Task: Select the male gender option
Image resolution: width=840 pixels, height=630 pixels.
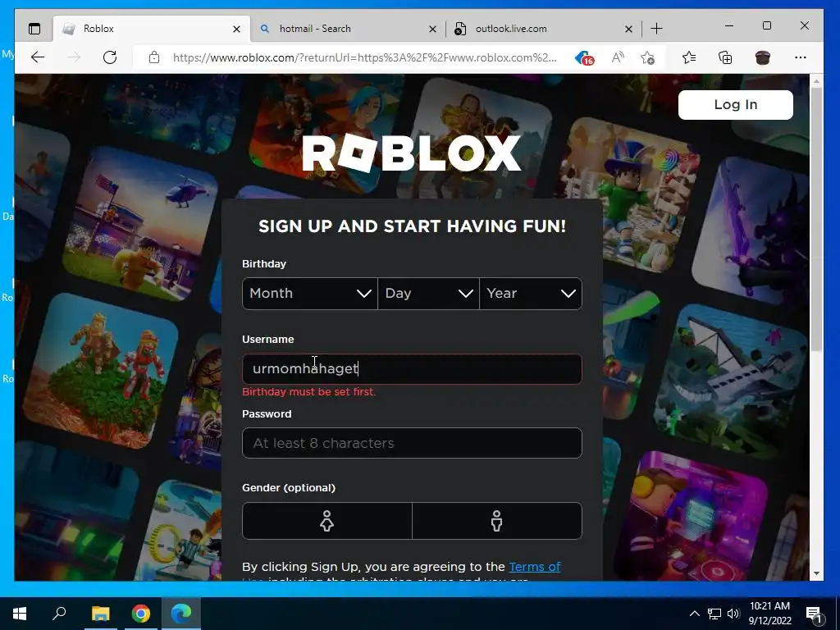Action: pos(497,521)
